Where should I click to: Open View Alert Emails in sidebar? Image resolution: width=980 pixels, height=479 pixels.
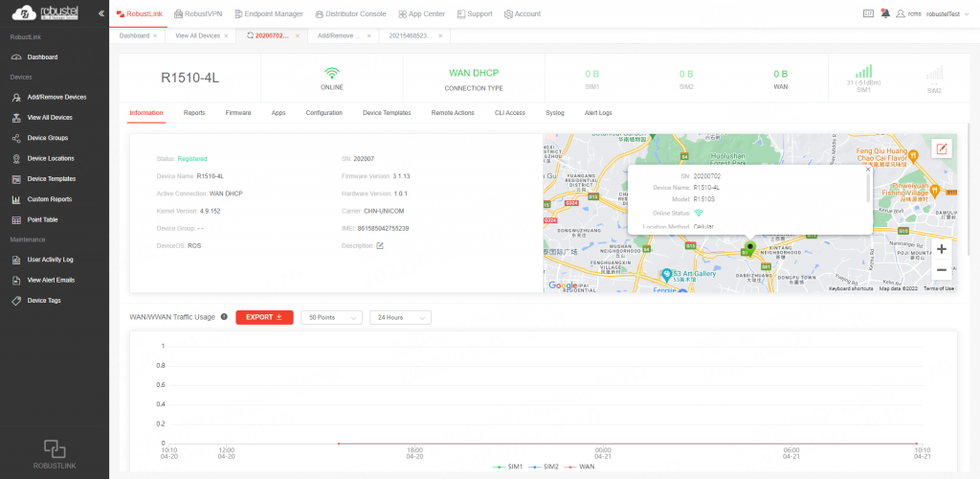coord(51,280)
